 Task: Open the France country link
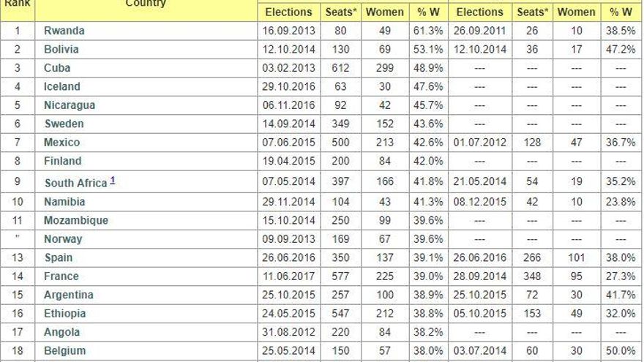(x=61, y=276)
